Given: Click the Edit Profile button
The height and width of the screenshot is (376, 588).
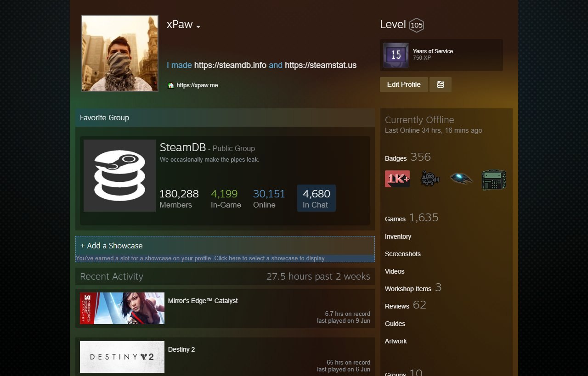Looking at the screenshot, I should tap(404, 84).
